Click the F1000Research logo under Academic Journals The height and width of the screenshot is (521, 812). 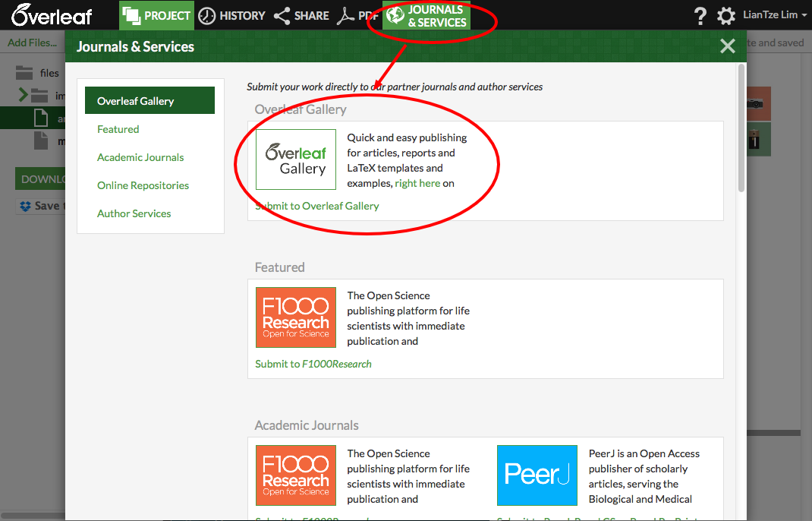point(296,475)
